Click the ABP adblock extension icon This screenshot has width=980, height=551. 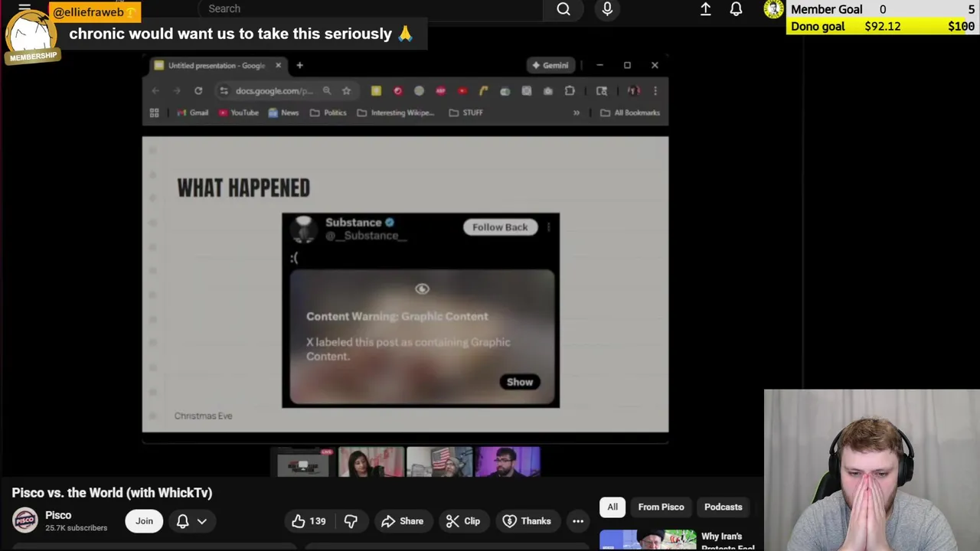tap(440, 91)
